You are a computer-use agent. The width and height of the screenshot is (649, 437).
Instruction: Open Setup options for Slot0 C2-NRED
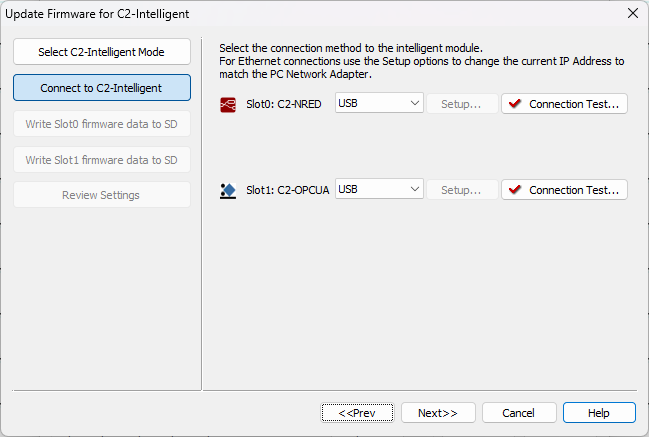point(462,104)
